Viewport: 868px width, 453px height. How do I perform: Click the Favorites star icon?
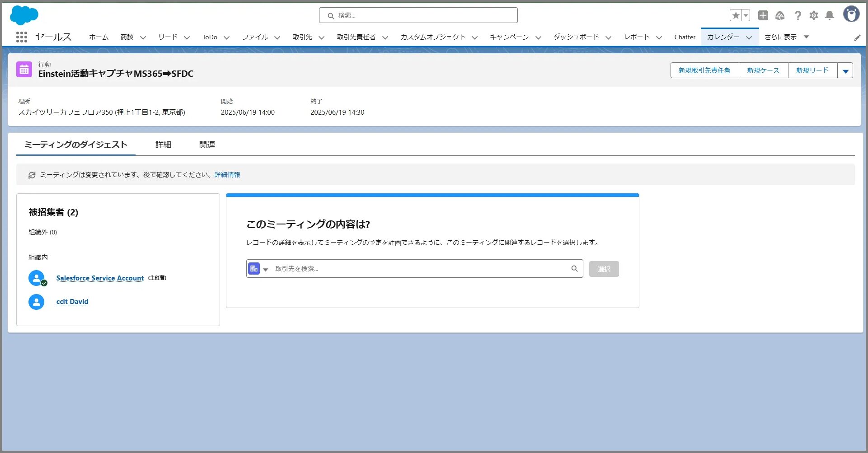tap(736, 15)
